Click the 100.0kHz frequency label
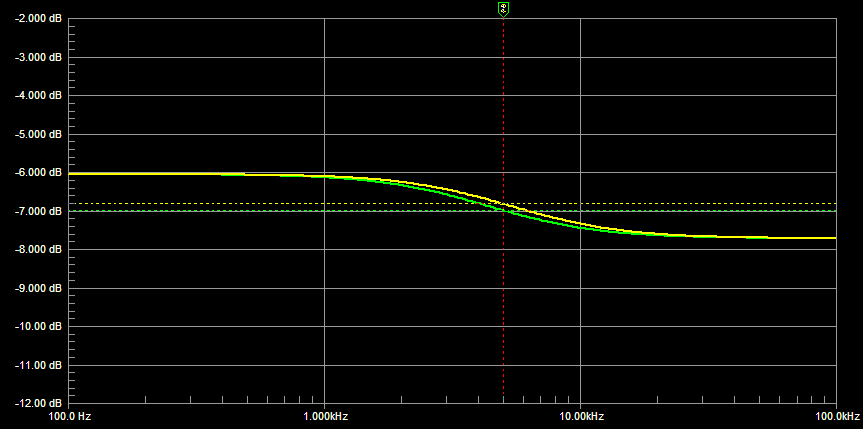The width and height of the screenshot is (863, 429). [x=836, y=414]
